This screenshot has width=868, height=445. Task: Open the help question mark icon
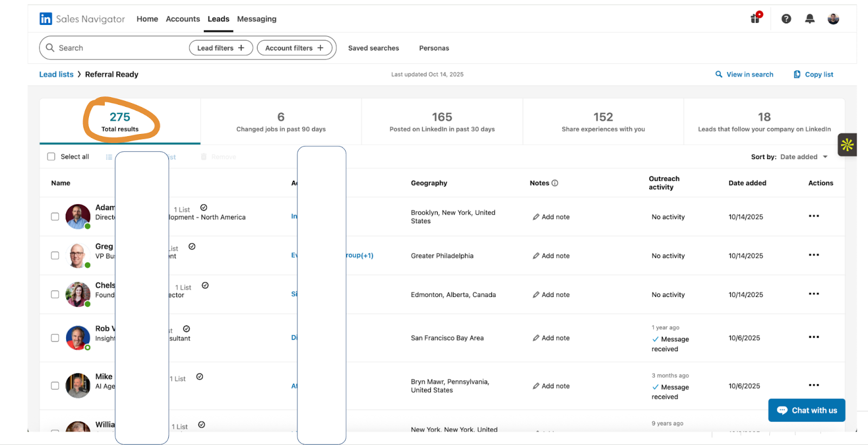click(786, 19)
